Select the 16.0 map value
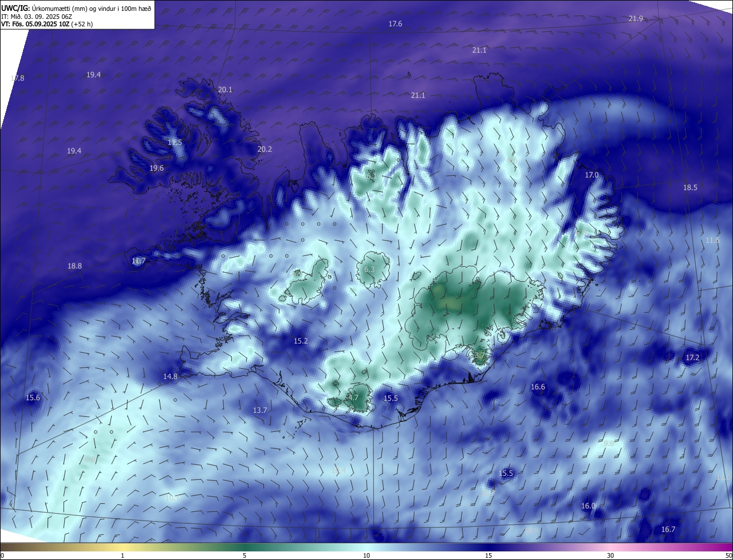Viewport: 733px width, 560px height. click(x=588, y=506)
